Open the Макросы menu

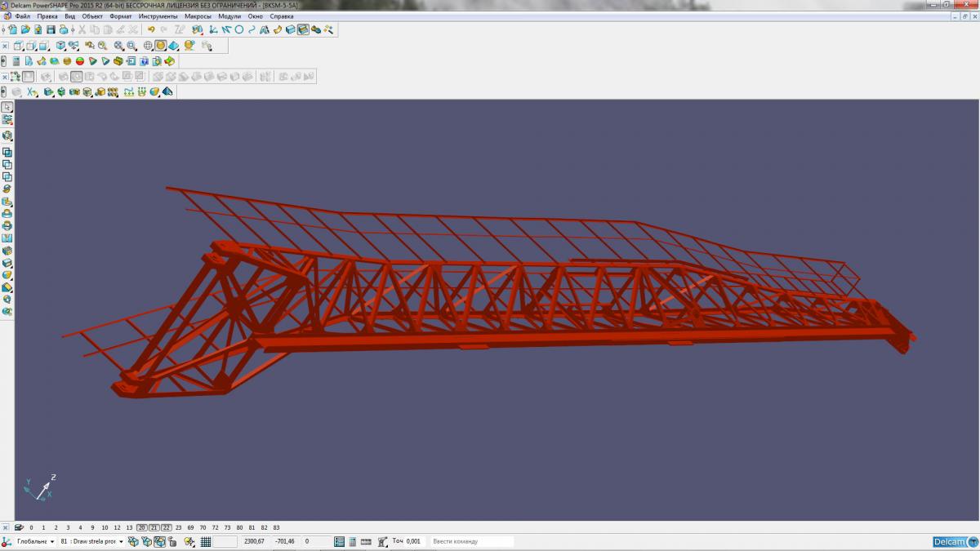point(198,16)
